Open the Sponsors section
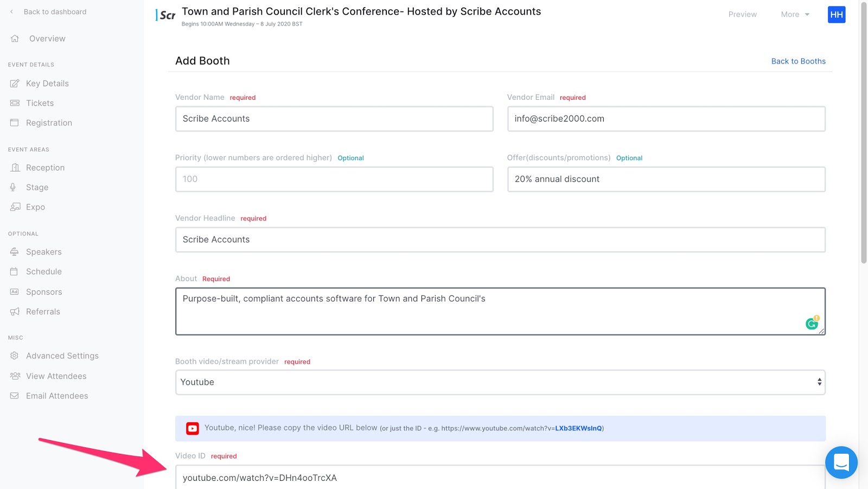The height and width of the screenshot is (489, 868). (44, 292)
